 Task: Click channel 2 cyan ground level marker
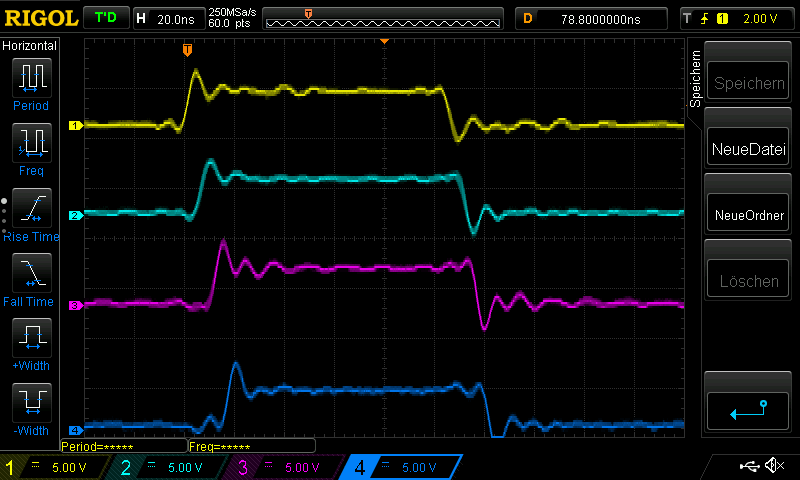click(76, 215)
